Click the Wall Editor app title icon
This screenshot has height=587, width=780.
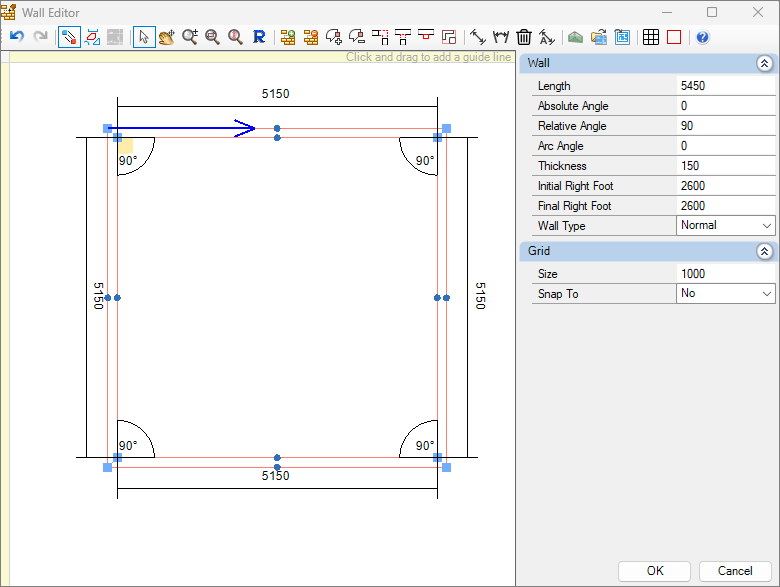point(8,12)
